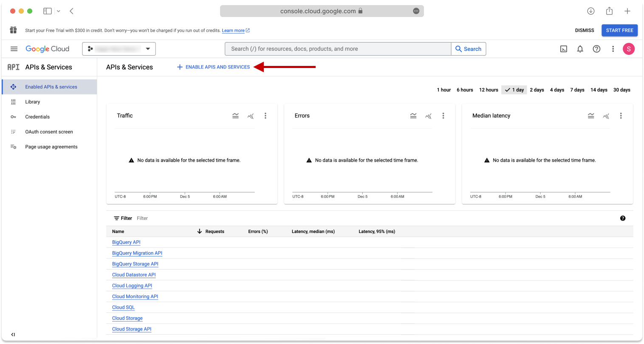
Task: Open more options on the Traffic card
Action: [x=266, y=115]
